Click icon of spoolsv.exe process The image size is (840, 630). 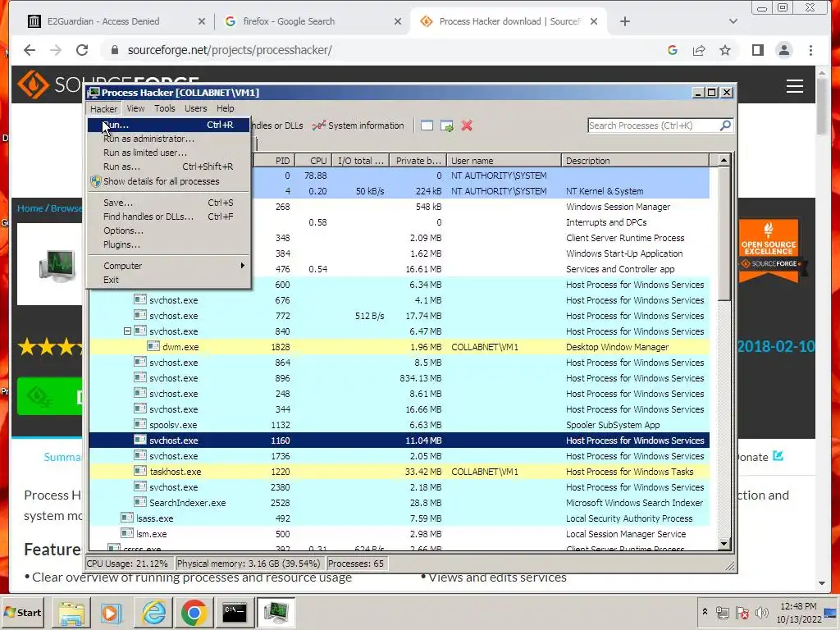(x=139, y=424)
